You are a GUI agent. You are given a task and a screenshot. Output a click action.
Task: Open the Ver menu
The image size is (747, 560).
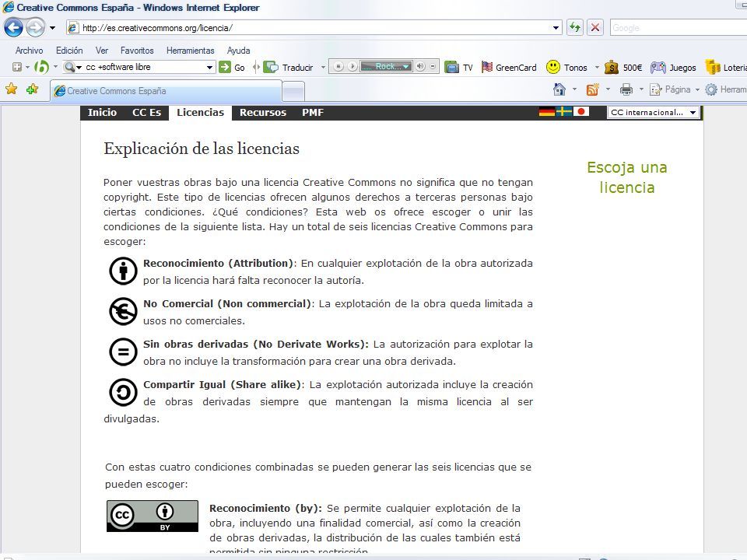click(x=101, y=51)
